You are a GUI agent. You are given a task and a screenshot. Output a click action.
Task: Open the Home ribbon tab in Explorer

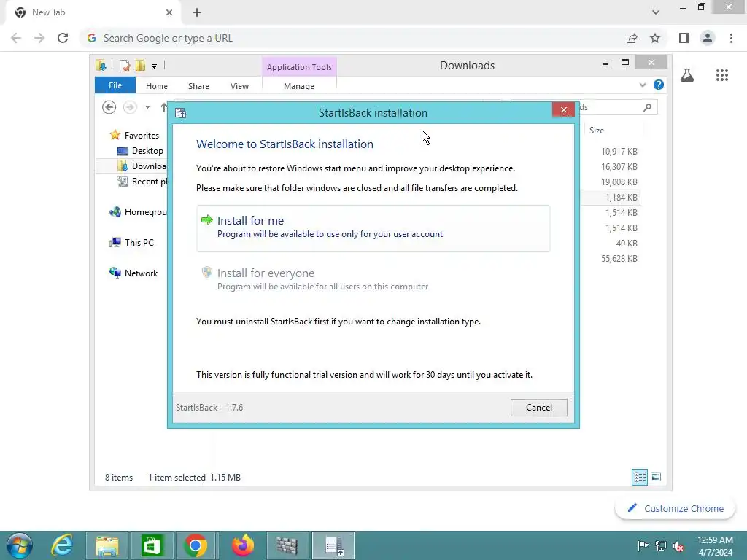(157, 86)
